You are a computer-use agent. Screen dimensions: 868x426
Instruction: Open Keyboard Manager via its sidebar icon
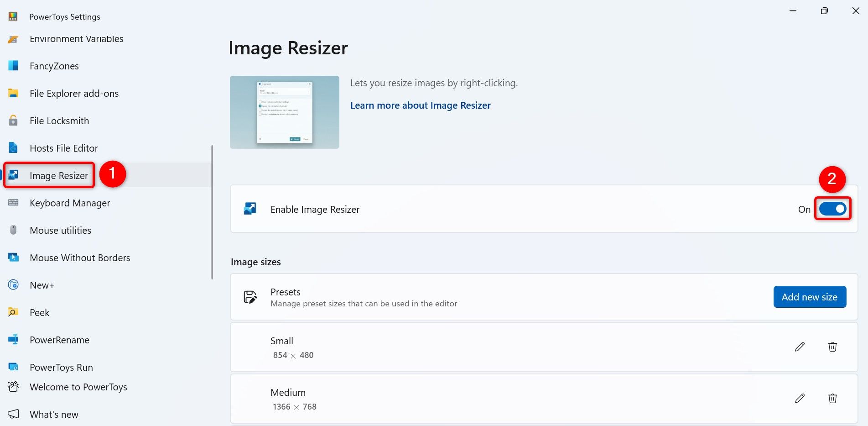(14, 203)
